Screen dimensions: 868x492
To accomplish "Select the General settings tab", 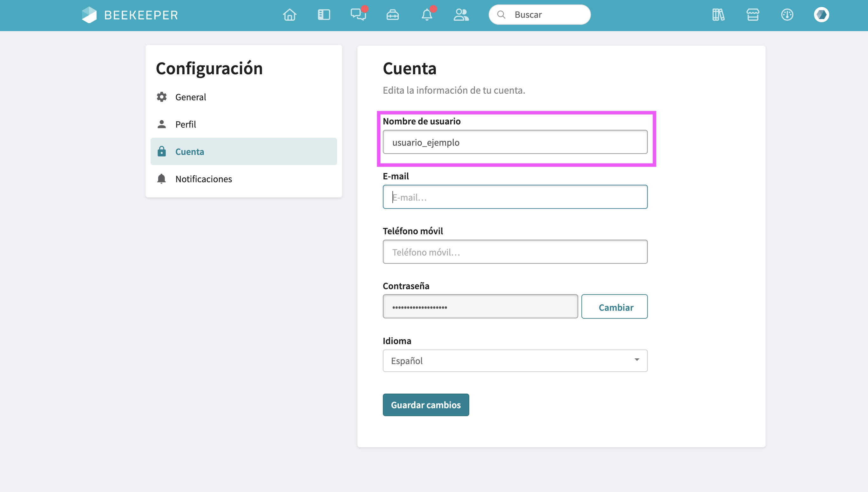I will click(x=190, y=97).
